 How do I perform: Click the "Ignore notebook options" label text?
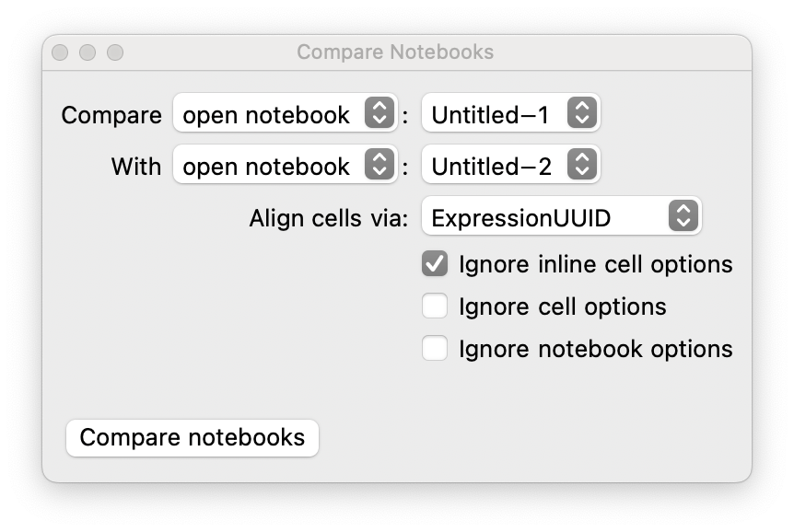[x=595, y=349]
